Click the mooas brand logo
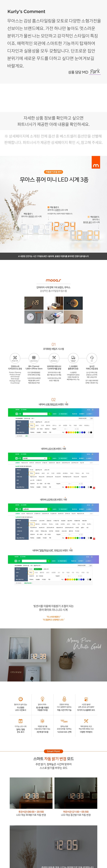This screenshot has width=107, height=868. pos(53,280)
